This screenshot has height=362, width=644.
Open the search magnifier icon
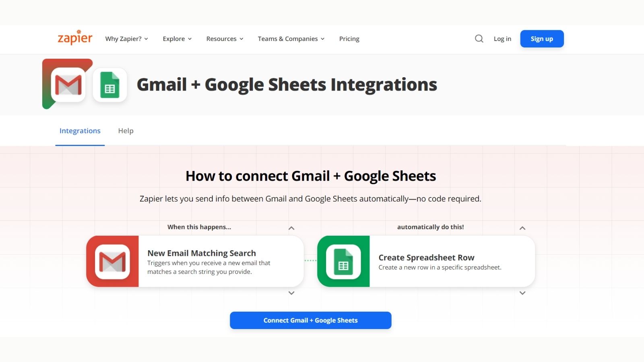(479, 39)
